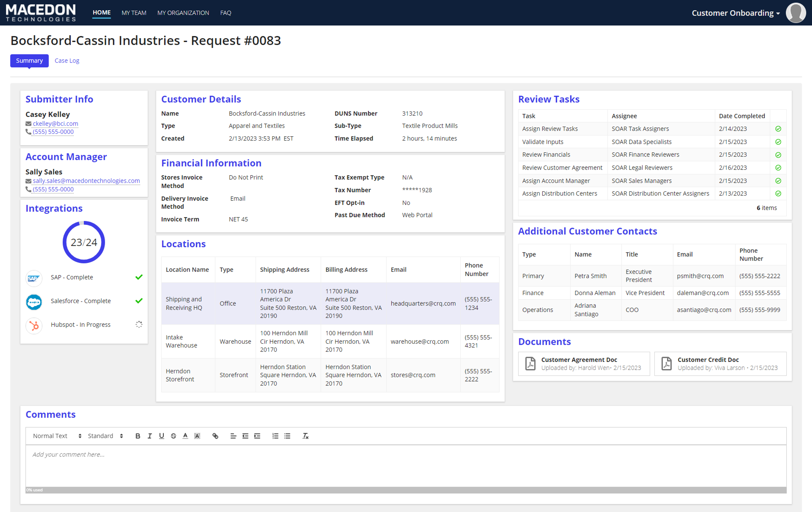The width and height of the screenshot is (812, 512).
Task: Click the Date Completed column header
Action: click(742, 116)
